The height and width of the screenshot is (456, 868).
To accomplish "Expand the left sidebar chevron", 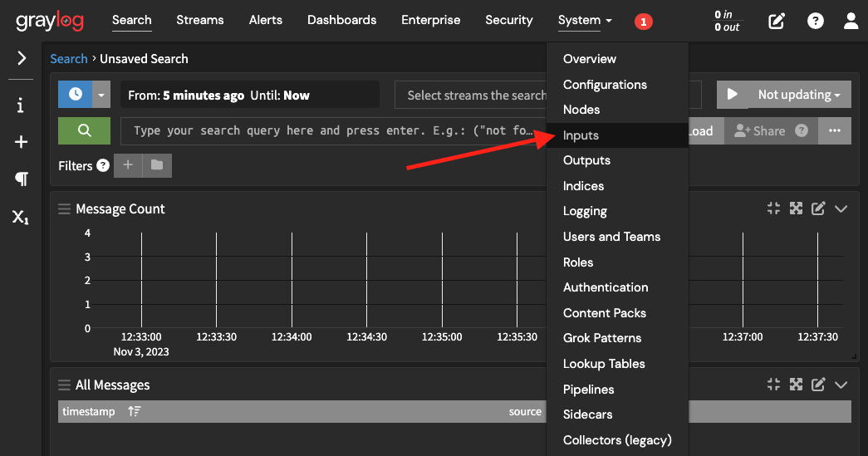I will point(21,58).
